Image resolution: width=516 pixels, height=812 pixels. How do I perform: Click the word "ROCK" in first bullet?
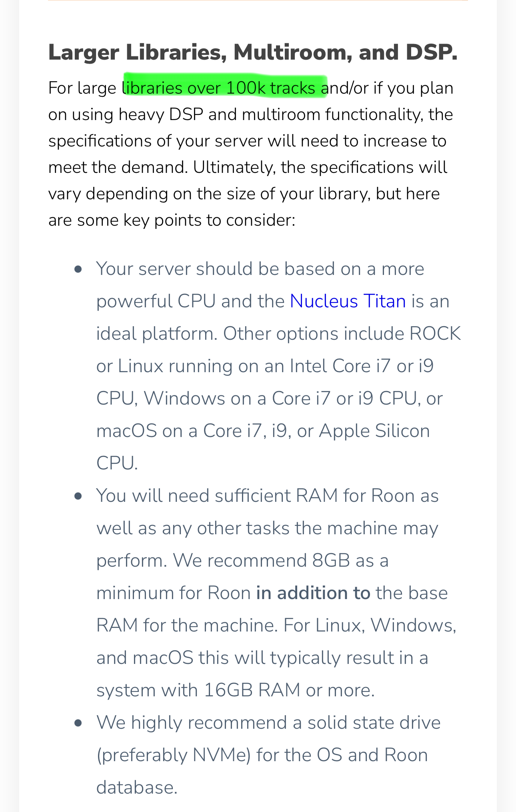pyautogui.click(x=435, y=334)
